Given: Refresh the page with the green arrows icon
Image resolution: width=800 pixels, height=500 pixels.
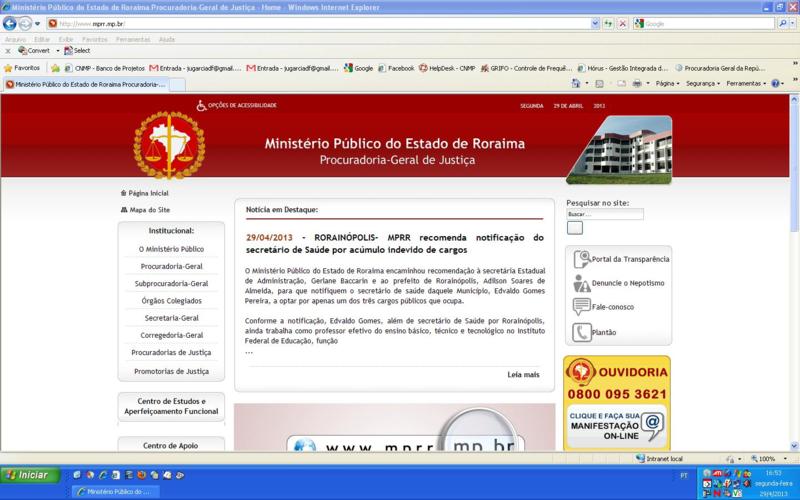Looking at the screenshot, I should click(608, 23).
